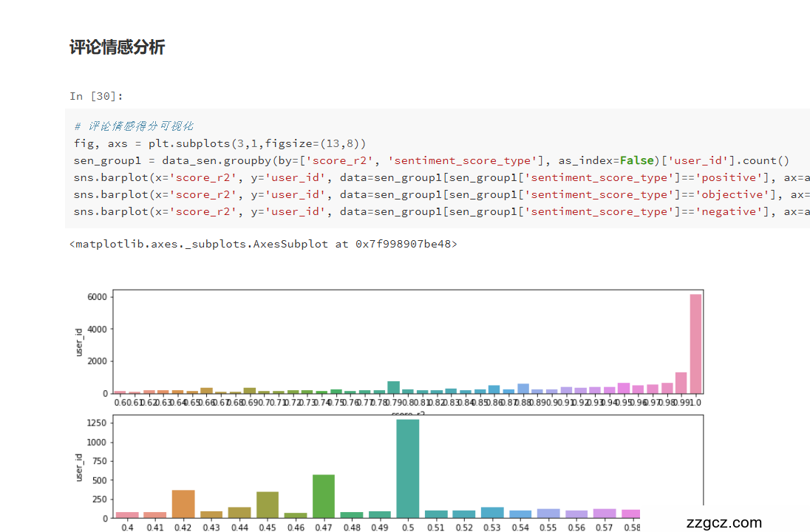The height and width of the screenshot is (532, 810).
Task: Click the zzgcz.com watermark link
Action: 724,523
